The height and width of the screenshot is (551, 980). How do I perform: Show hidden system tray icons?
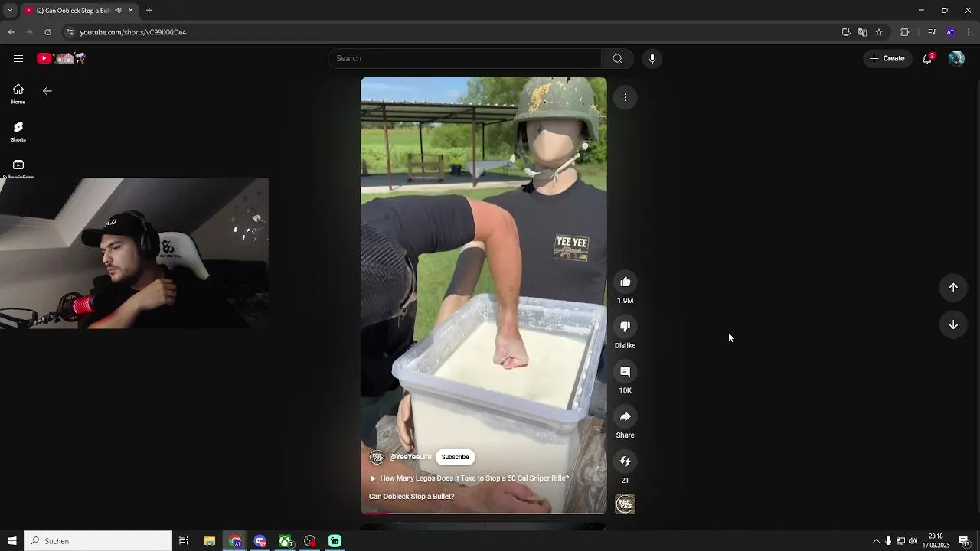[876, 541]
